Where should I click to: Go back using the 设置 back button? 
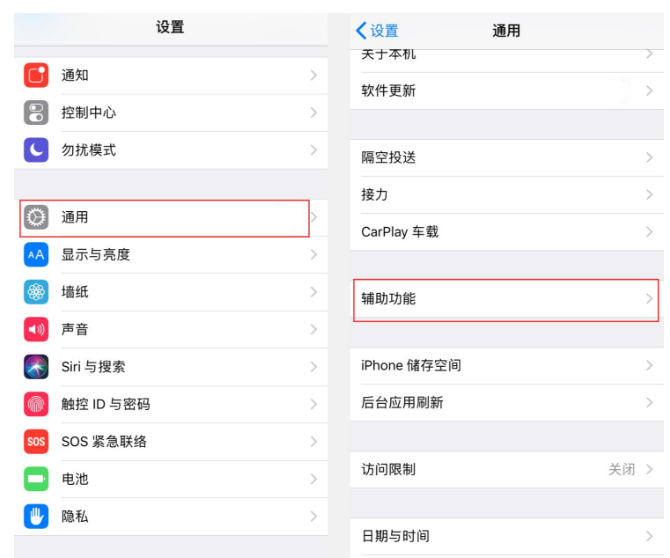377,31
